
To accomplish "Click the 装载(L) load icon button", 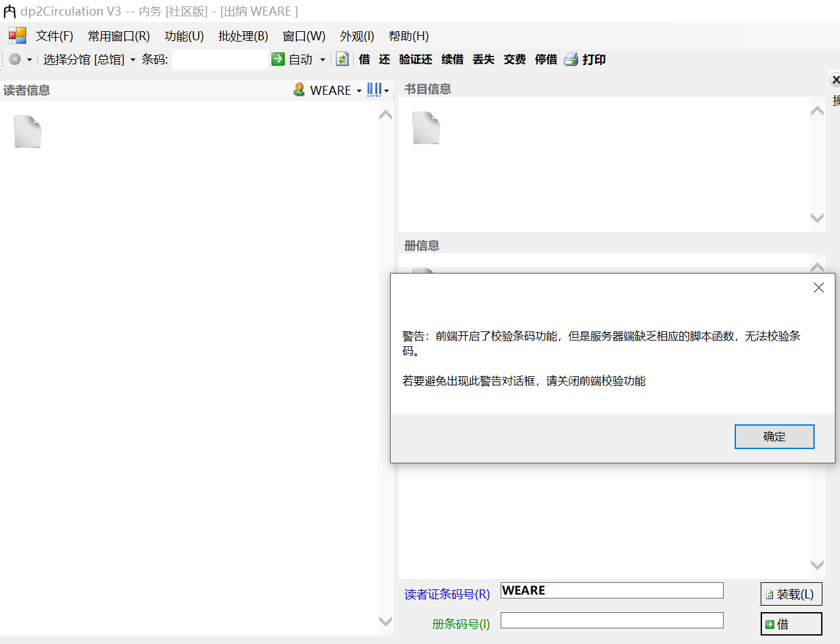I will [x=791, y=593].
